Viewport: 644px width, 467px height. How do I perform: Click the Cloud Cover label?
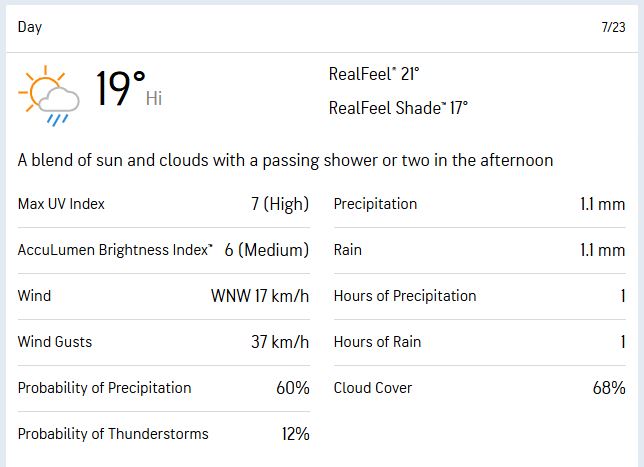(x=373, y=388)
